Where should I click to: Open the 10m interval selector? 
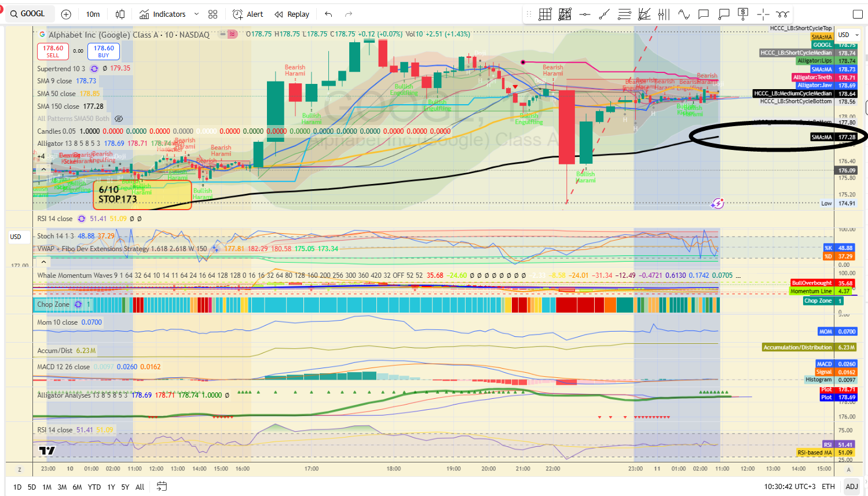tap(93, 14)
